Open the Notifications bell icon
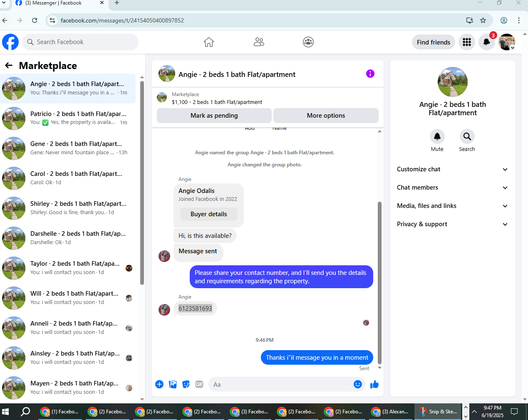 [x=487, y=42]
